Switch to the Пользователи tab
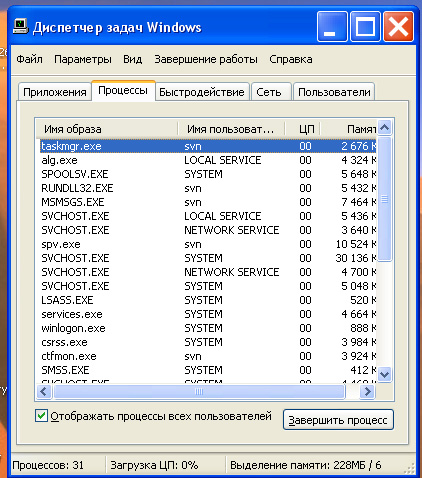Image resolution: width=422 pixels, height=478 pixels. coord(334,92)
